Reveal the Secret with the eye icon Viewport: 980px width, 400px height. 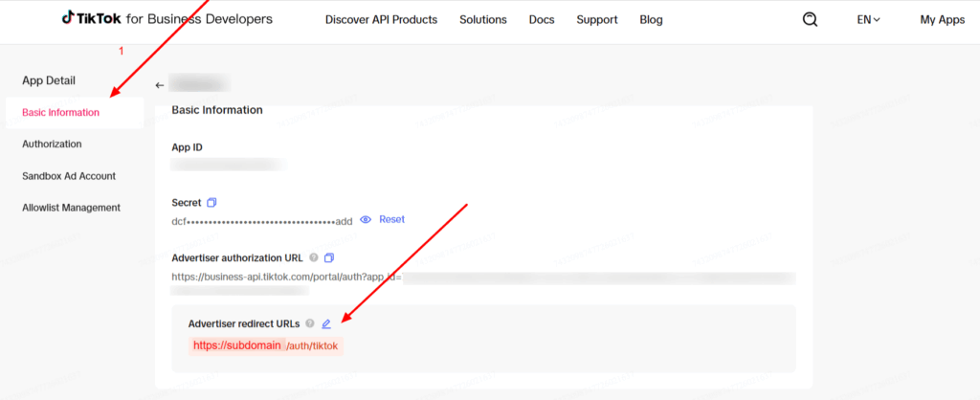(366, 219)
